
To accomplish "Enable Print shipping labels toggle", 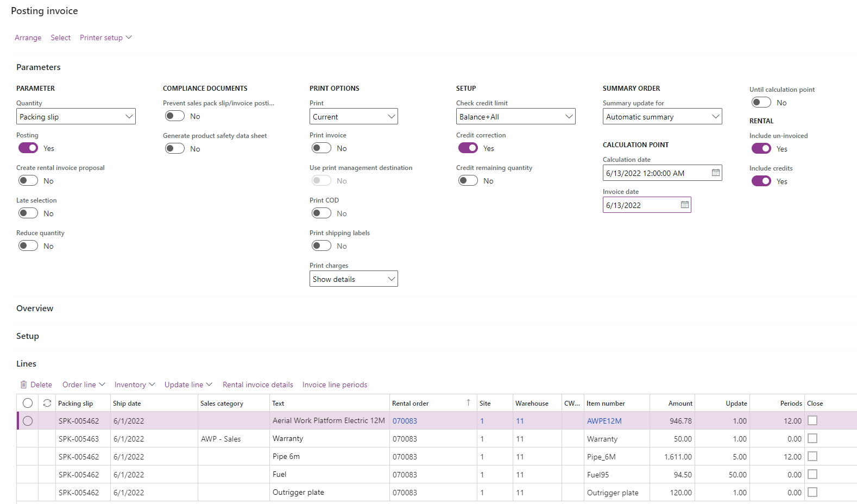I will 322,245.
